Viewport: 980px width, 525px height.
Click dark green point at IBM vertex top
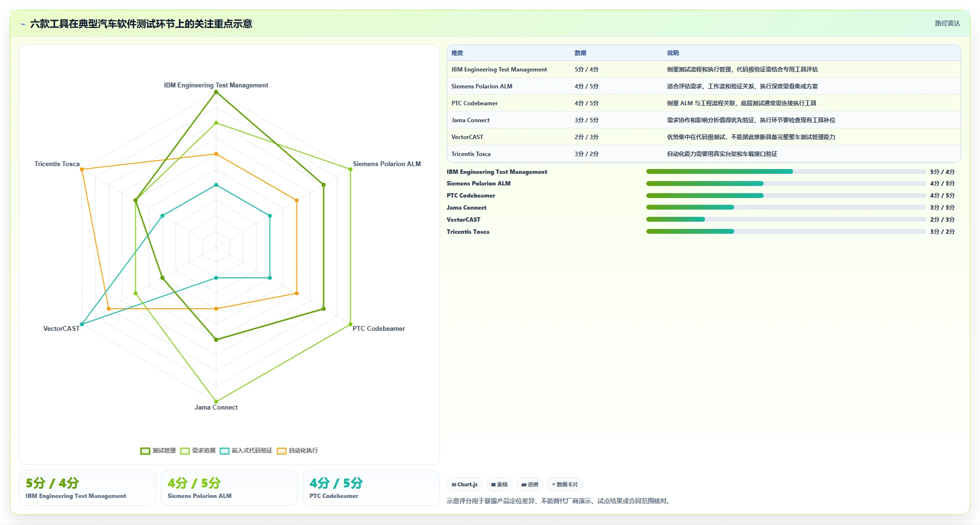pyautogui.click(x=216, y=92)
